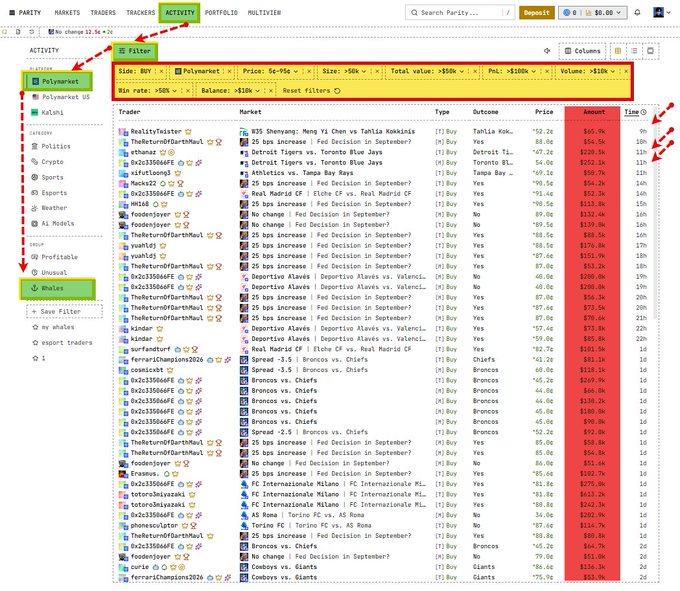Focus the Search Parity input field
Viewport: 680px width, 591px height.
pos(459,13)
